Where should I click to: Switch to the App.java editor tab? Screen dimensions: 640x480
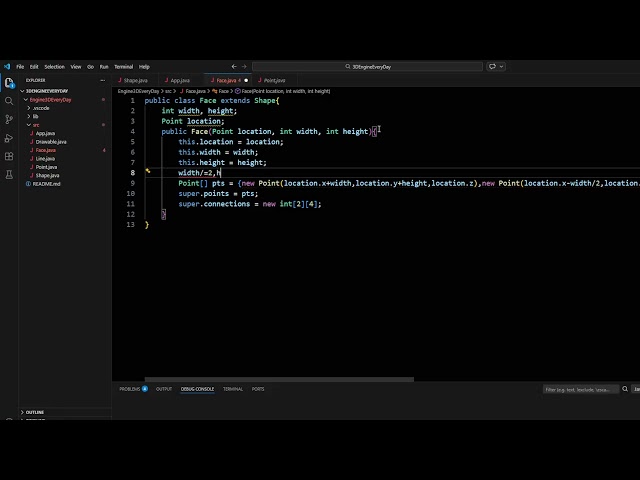tap(180, 80)
